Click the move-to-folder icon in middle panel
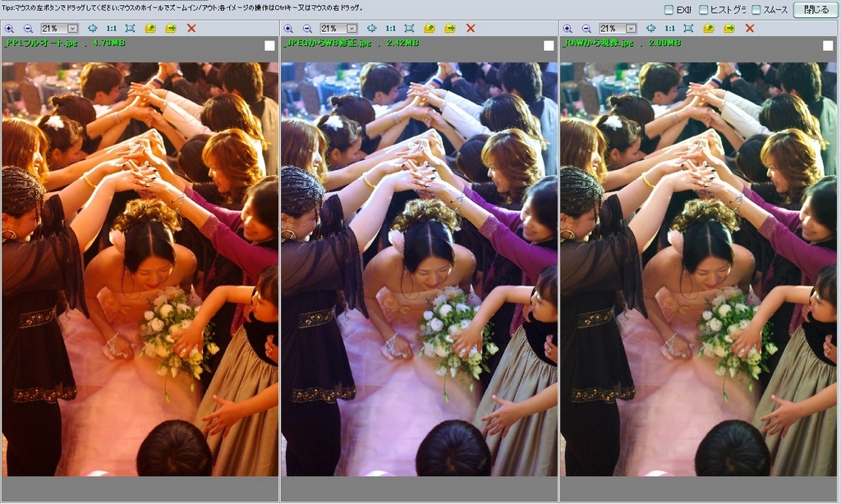The image size is (841, 504). click(450, 29)
